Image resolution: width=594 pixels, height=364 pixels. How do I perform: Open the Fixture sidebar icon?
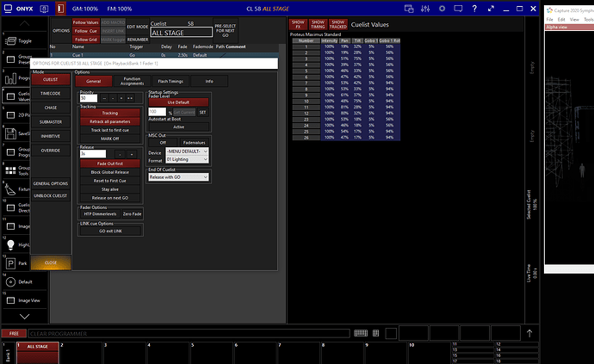[10, 189]
